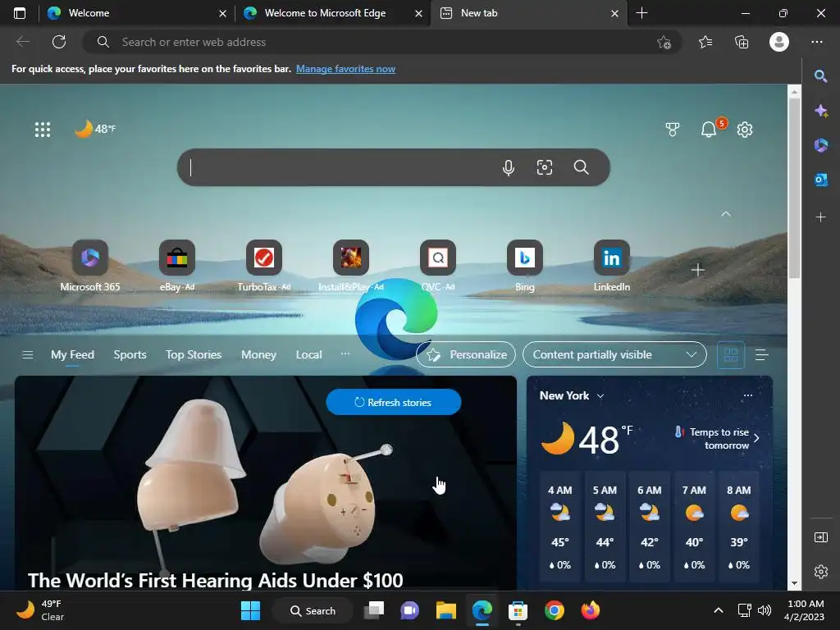Click the search magnifier in the search box
Viewport: 840px width, 630px height.
click(x=582, y=167)
